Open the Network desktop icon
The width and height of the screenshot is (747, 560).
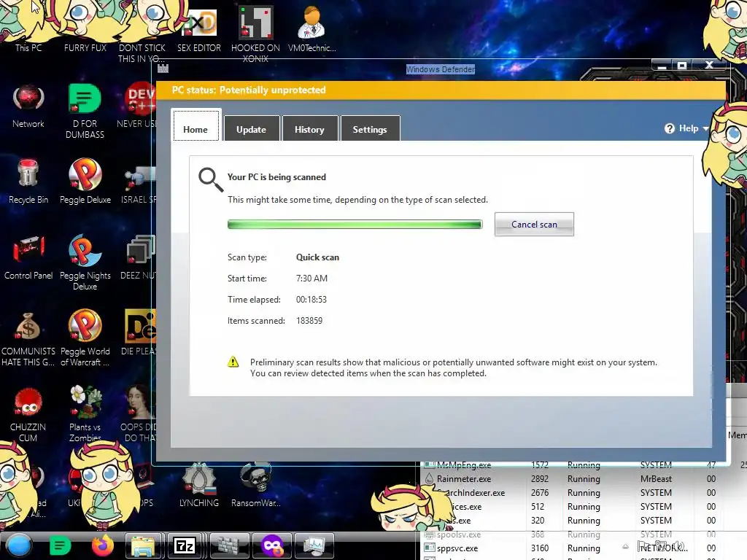click(x=28, y=106)
